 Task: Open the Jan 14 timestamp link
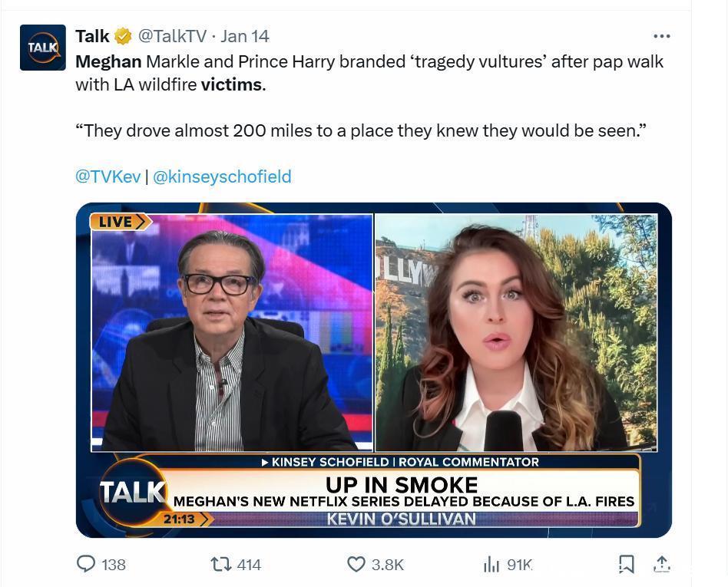[x=245, y=36]
